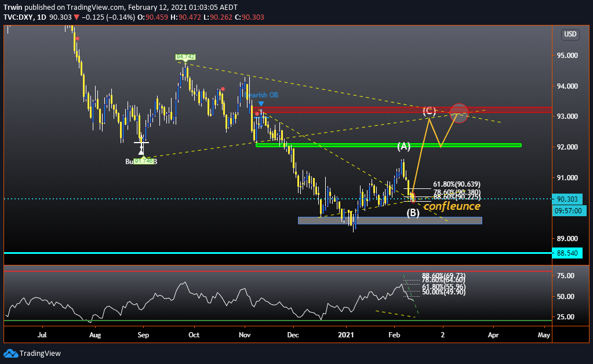
Task: Click the RSI 50.00 axis label
Action: [566, 296]
